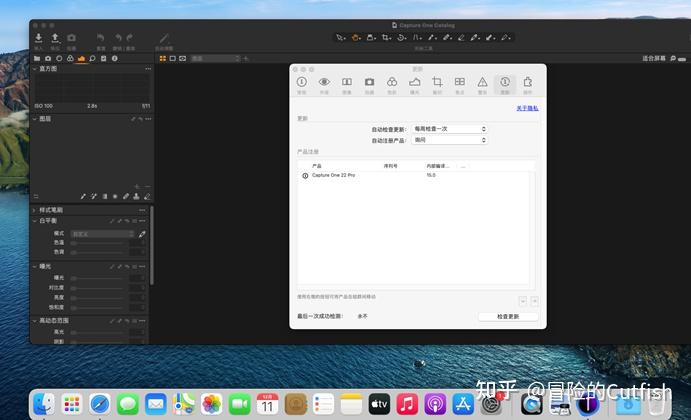The image size is (691, 420).
Task: Open Appearance eye tab in preferences
Action: 324,85
